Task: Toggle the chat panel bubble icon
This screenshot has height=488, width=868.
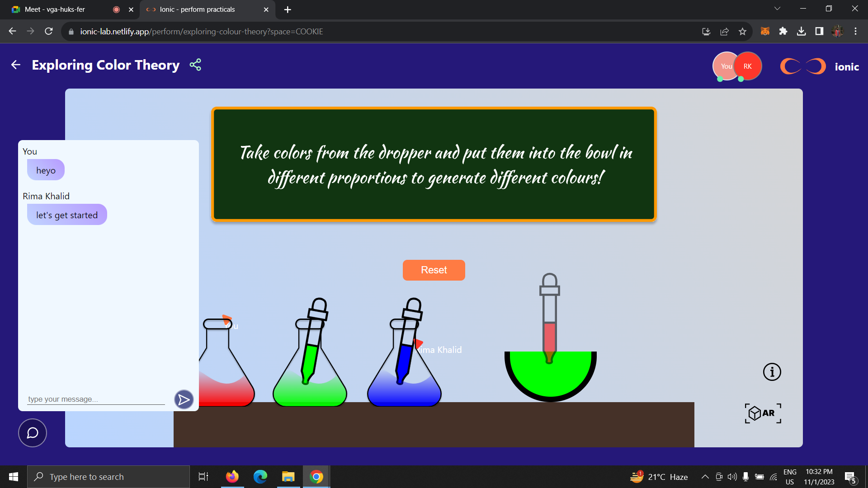Action: tap(33, 433)
